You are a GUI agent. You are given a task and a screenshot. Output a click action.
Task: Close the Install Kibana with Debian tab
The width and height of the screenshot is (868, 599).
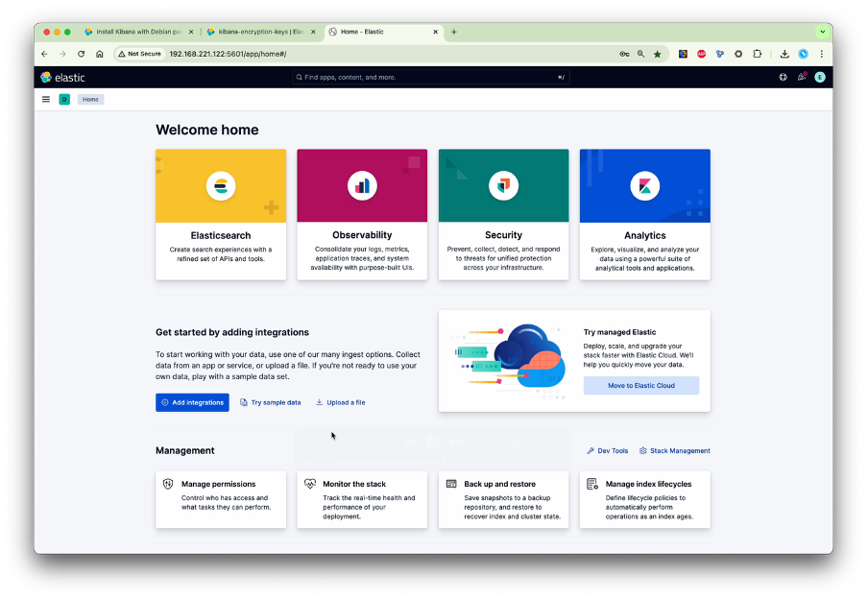[x=191, y=32]
